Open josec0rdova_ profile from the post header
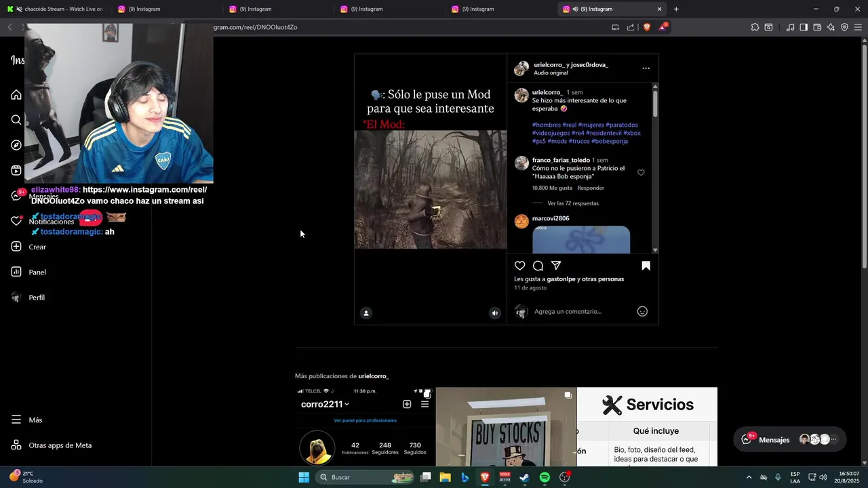868x488 pixels. (589, 64)
